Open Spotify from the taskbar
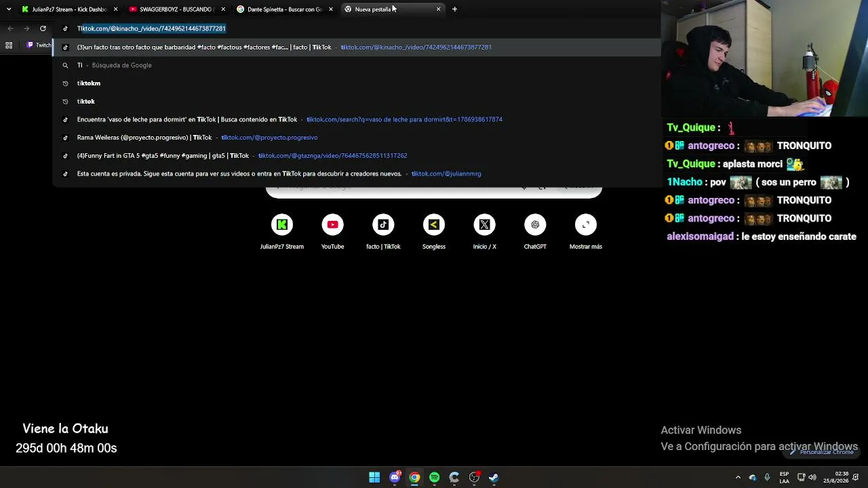Image resolution: width=868 pixels, height=488 pixels. 434,477
